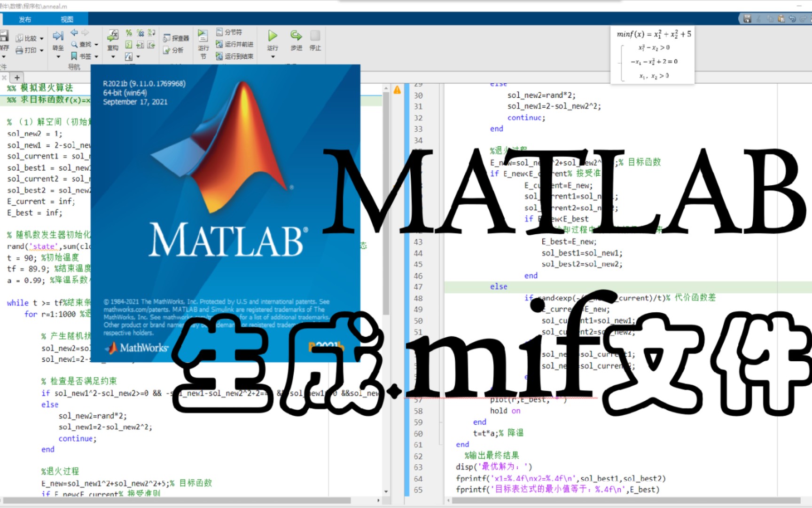The width and height of the screenshot is (812, 508).
Task: Click the 分析 (Analyze) button
Action: point(173,50)
